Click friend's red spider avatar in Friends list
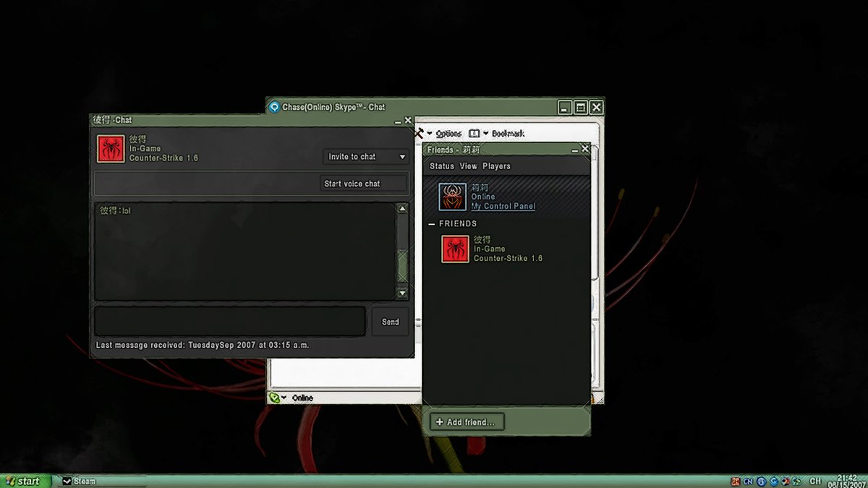The width and height of the screenshot is (868, 488). coord(456,249)
